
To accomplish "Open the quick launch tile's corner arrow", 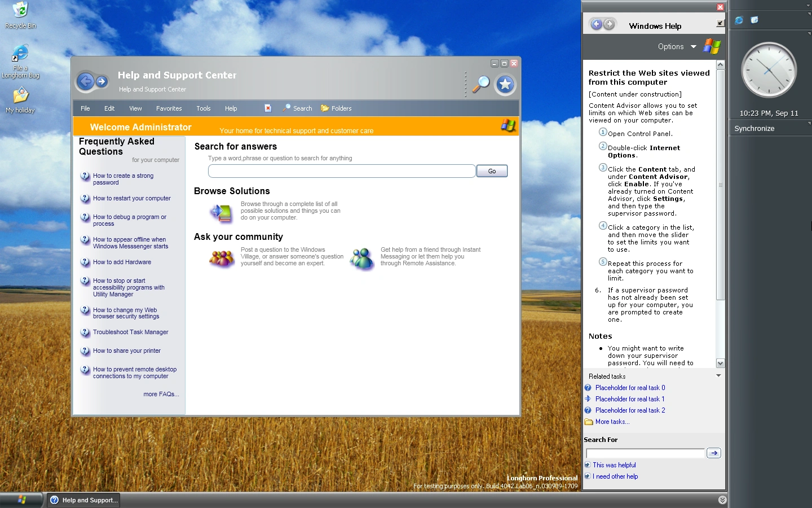I will (809, 15).
